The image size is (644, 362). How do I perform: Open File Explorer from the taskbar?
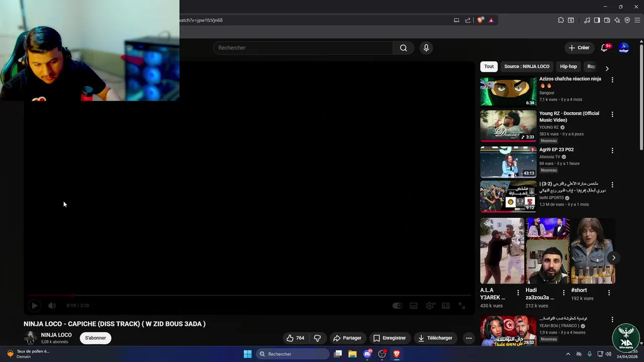pyautogui.click(x=352, y=354)
